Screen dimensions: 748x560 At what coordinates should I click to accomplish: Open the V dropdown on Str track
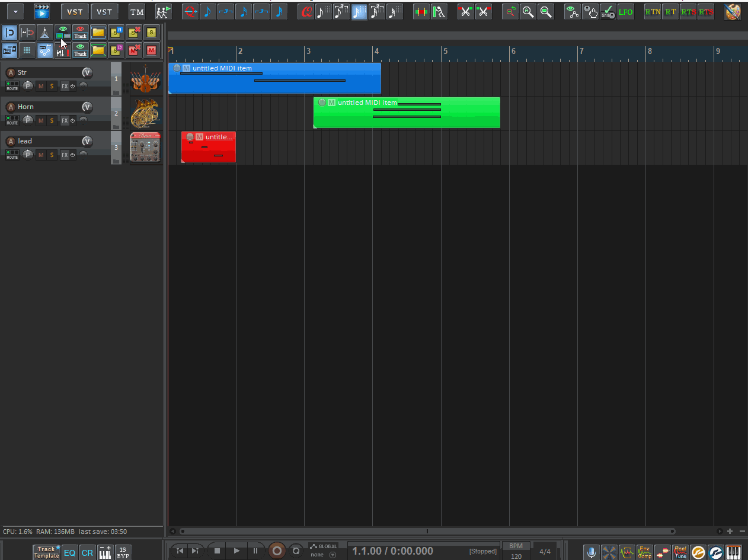click(87, 73)
